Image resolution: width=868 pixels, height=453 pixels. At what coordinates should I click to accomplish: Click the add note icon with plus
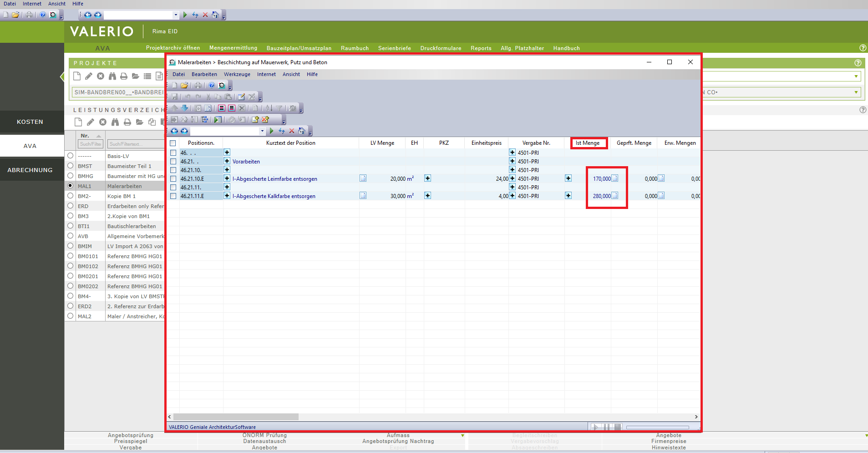click(x=255, y=119)
